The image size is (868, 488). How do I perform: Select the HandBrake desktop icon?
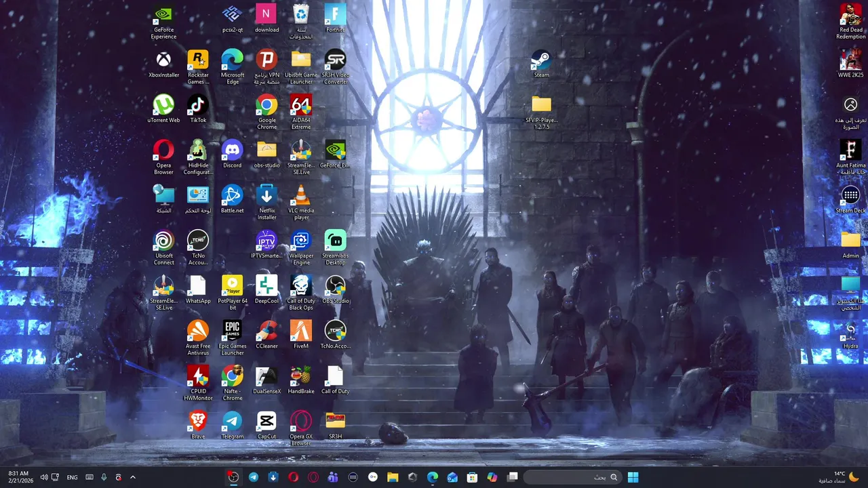[301, 380]
